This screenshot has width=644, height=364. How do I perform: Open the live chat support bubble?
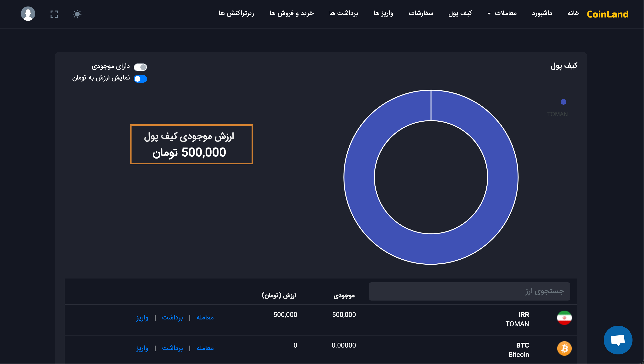click(x=618, y=340)
